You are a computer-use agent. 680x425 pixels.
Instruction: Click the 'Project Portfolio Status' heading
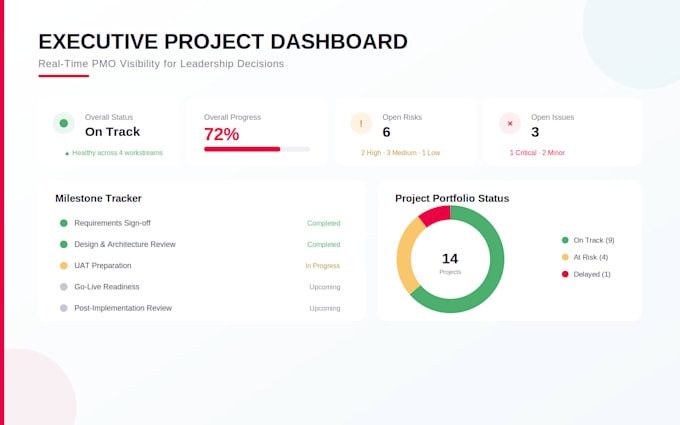(452, 198)
